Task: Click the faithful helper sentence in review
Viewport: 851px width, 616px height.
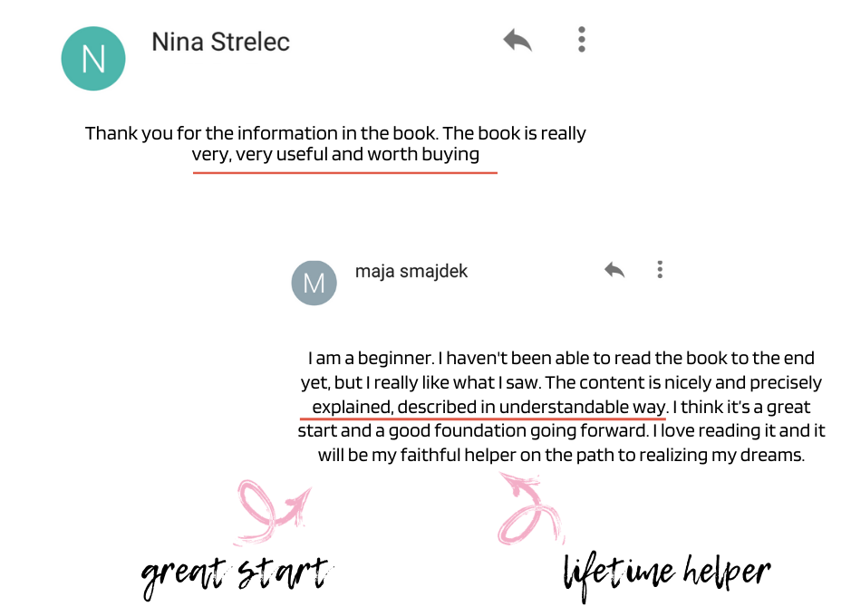Action: point(561,455)
